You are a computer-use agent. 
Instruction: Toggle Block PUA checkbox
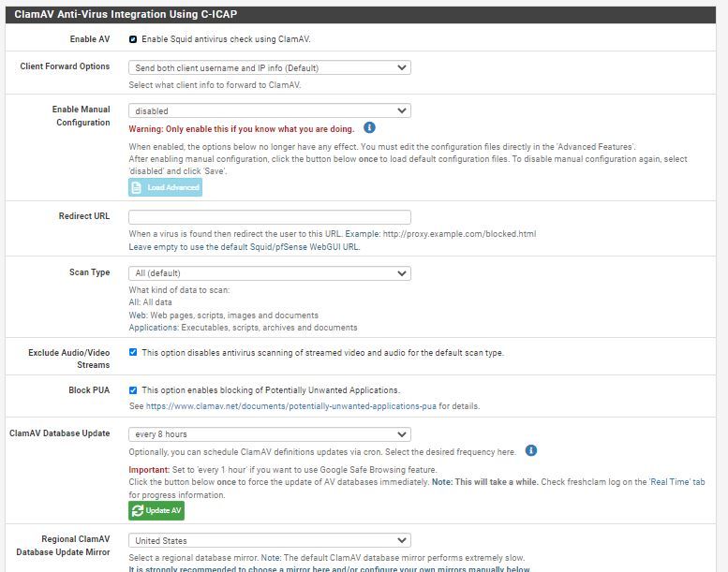click(133, 390)
